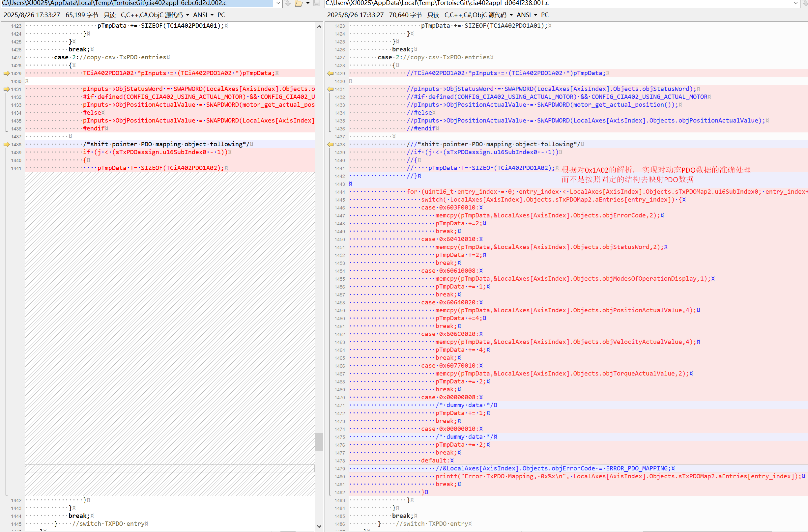Click left pane timestamp 2025/8/26 17:33:27
The width and height of the screenshot is (808, 532).
click(32, 15)
